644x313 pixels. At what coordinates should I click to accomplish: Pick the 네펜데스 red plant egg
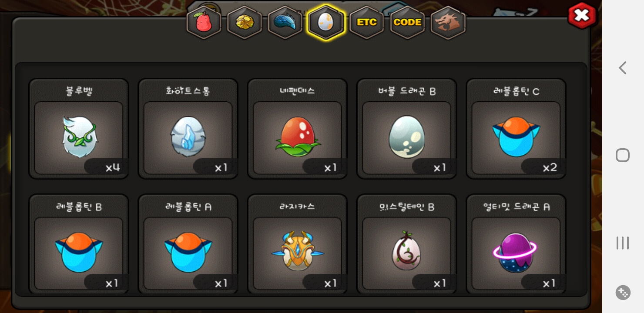(x=297, y=129)
